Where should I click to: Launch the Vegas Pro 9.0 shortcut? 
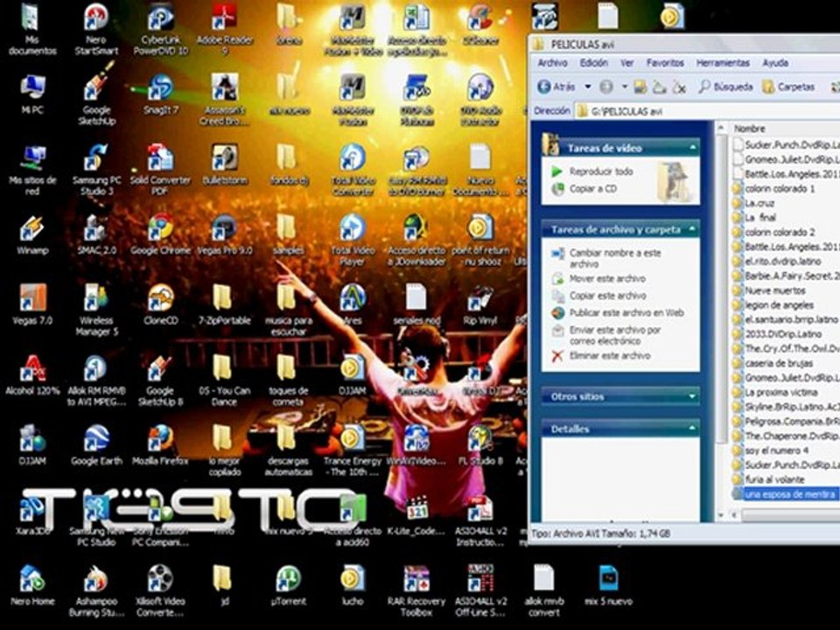225,234
